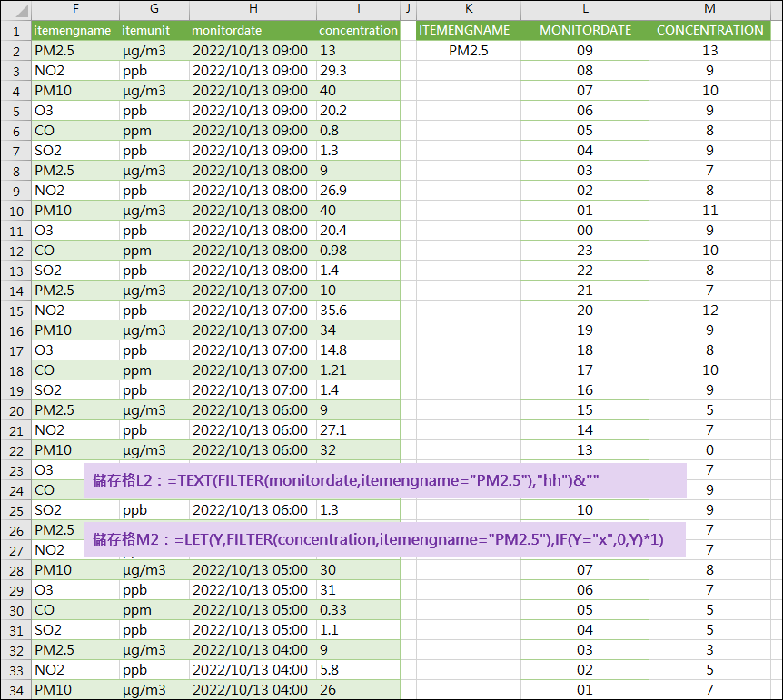783x700 pixels.
Task: Click concentration value 0.8
Action: 359,131
